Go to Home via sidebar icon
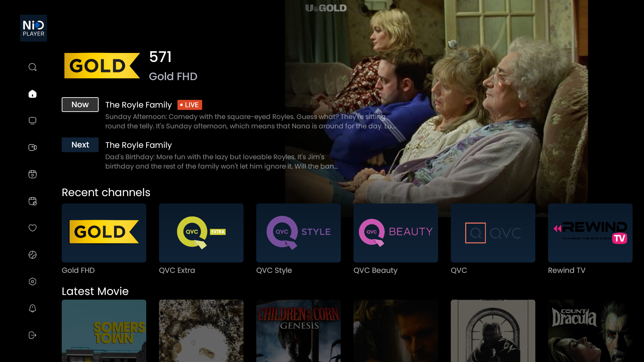 pos(33,94)
